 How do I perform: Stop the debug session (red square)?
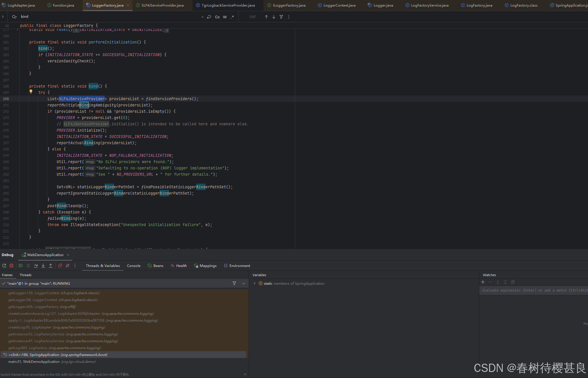11,266
